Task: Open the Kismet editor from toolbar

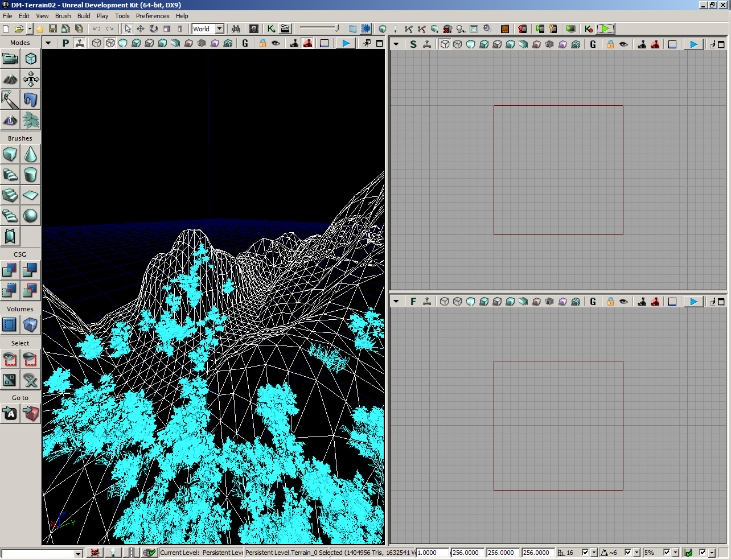Action: pyautogui.click(x=271, y=28)
